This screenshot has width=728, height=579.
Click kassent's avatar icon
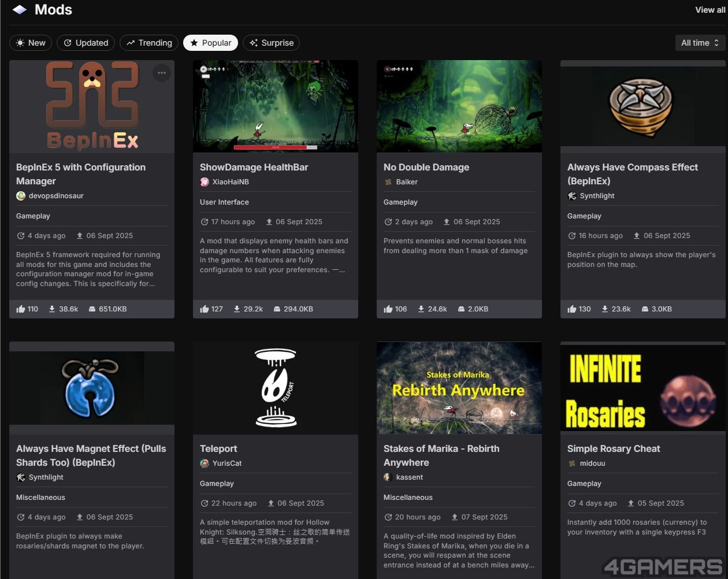click(x=388, y=477)
